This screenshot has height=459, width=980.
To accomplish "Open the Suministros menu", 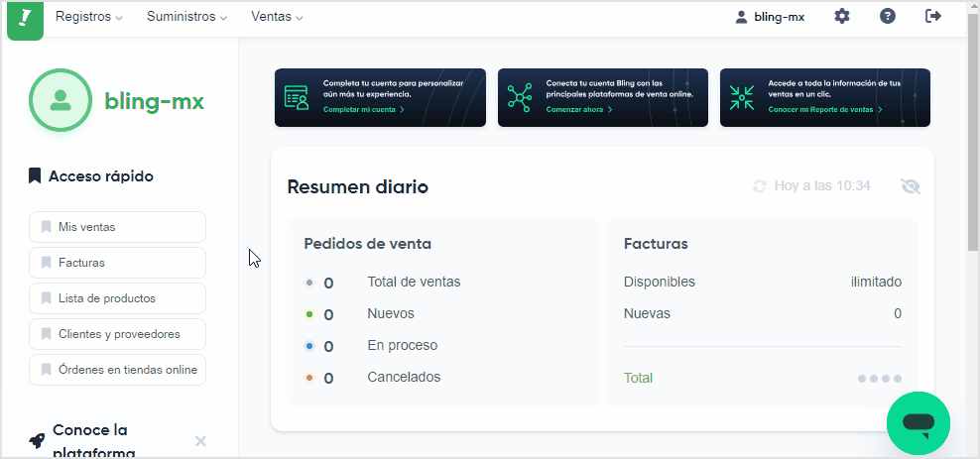I will click(x=186, y=17).
